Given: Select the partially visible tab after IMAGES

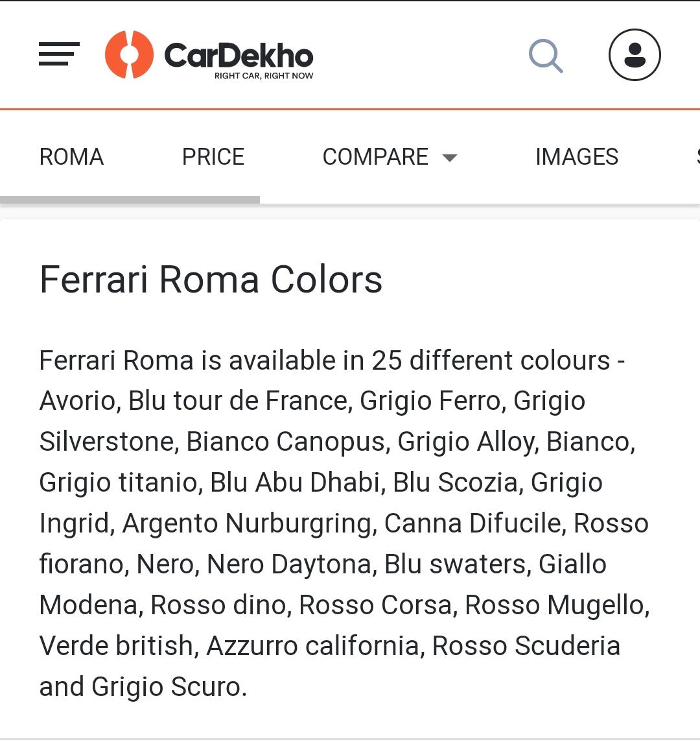Looking at the screenshot, I should 698,157.
